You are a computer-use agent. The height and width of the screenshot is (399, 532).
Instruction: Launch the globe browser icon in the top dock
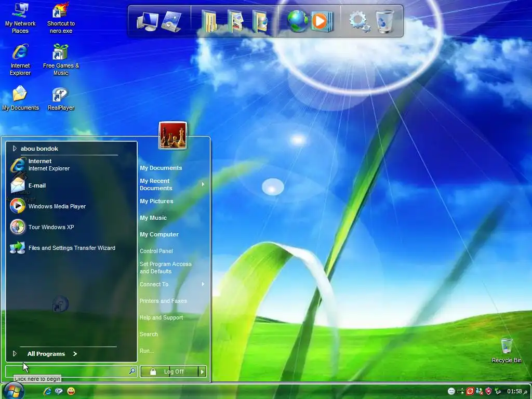point(298,21)
